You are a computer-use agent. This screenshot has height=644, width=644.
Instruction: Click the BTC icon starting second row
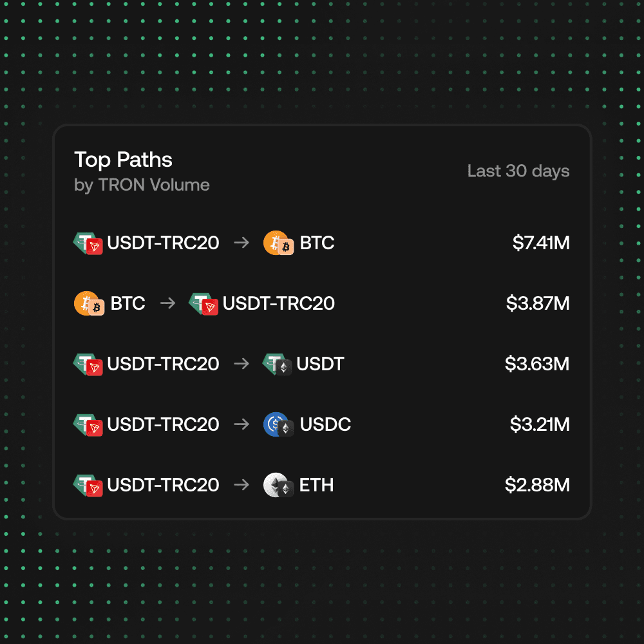coord(89,303)
